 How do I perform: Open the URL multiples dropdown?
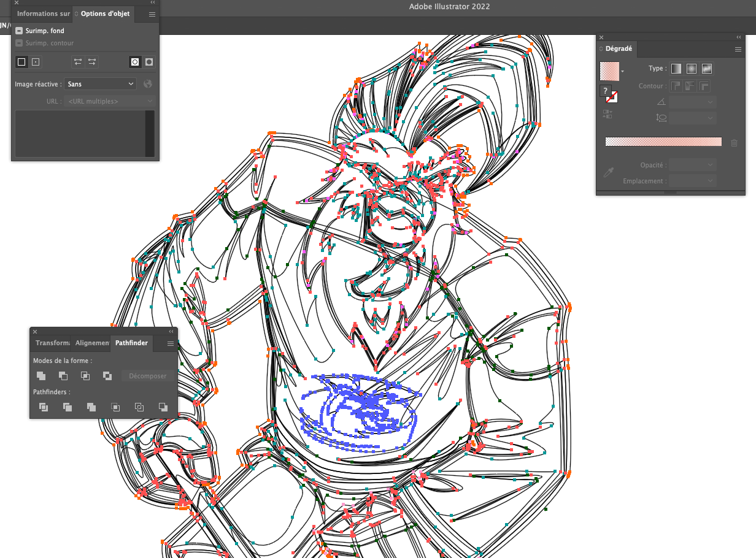[x=109, y=101]
